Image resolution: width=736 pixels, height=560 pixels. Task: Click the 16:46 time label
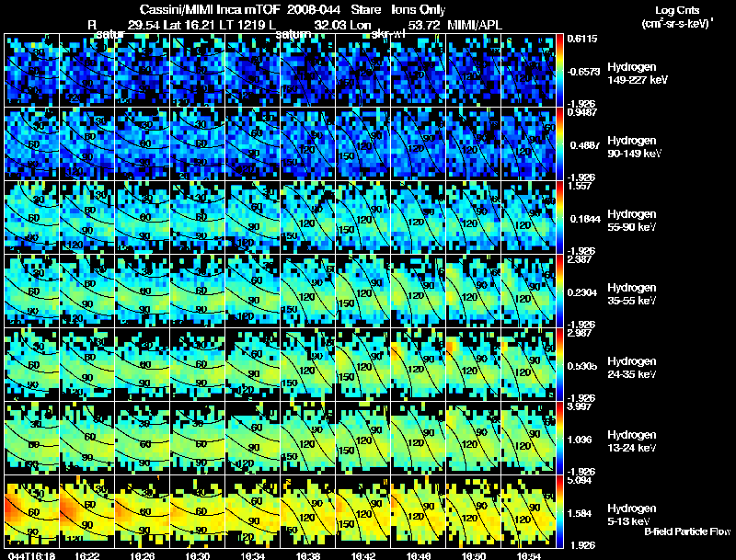[x=419, y=555]
